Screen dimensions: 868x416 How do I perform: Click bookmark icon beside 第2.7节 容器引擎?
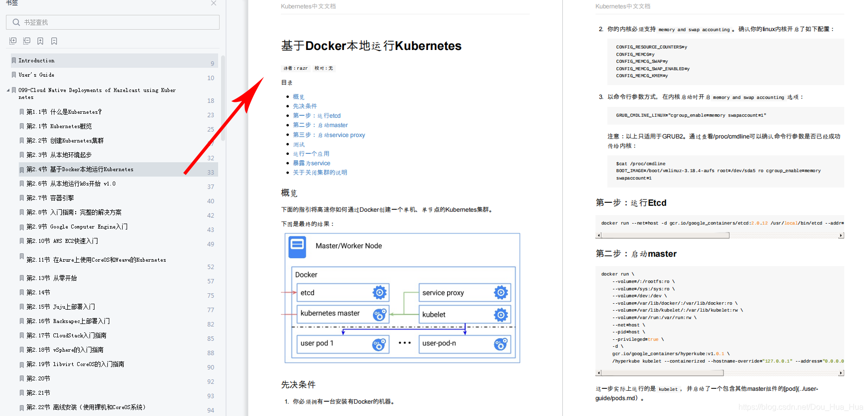(x=22, y=198)
